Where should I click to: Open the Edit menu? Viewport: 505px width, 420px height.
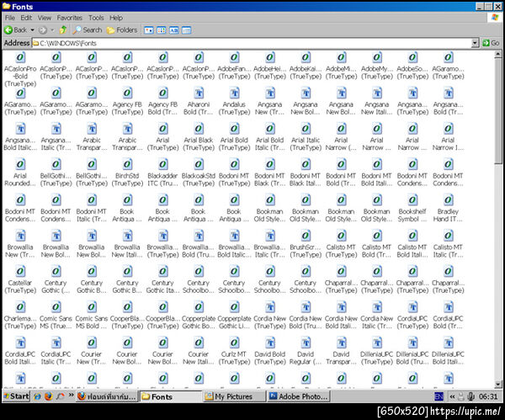[x=26, y=18]
